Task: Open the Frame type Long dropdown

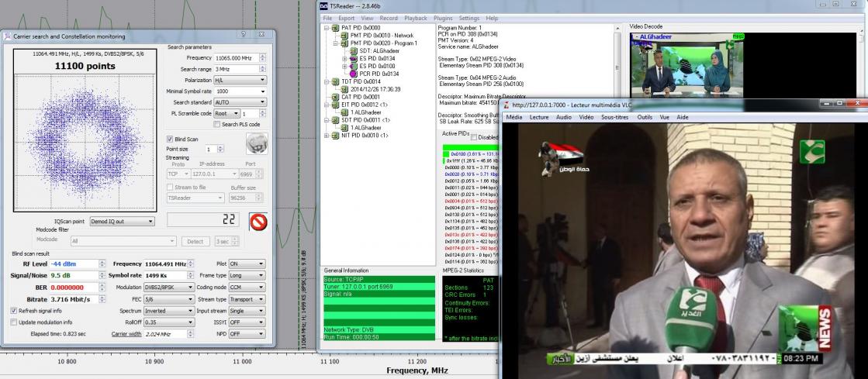Action: click(247, 276)
